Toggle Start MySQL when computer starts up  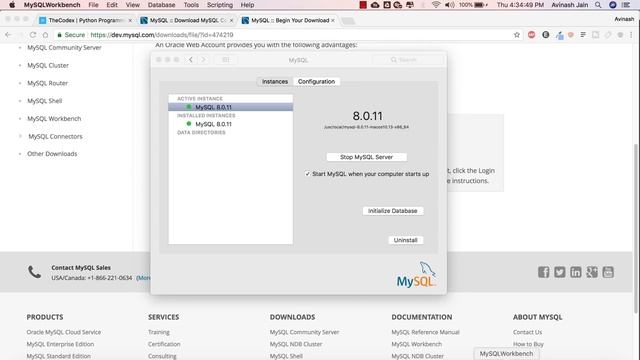tap(307, 174)
